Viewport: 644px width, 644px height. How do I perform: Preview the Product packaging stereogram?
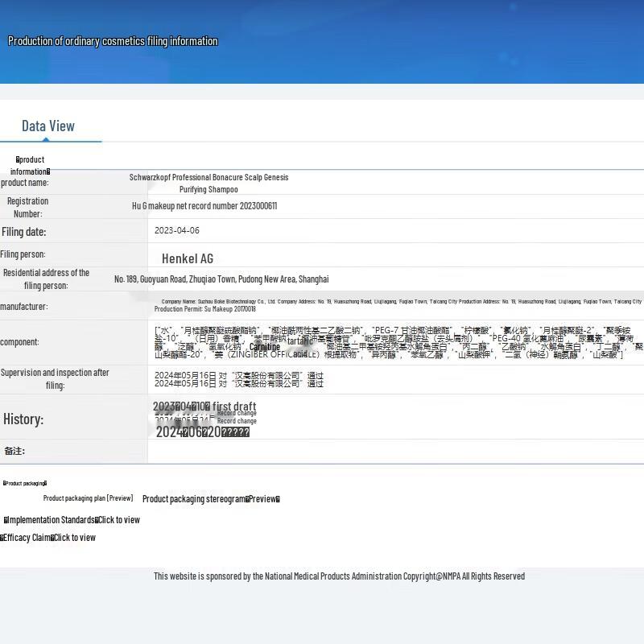pyautogui.click(x=211, y=499)
